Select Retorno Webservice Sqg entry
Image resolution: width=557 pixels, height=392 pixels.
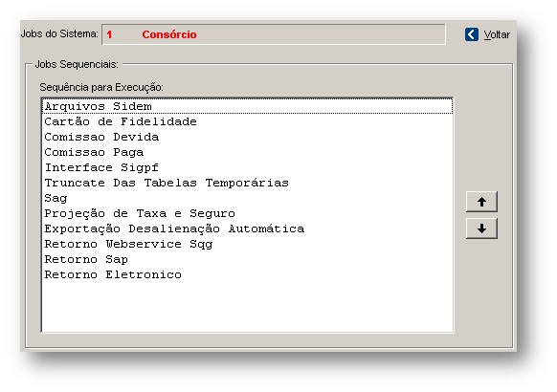tap(247, 244)
